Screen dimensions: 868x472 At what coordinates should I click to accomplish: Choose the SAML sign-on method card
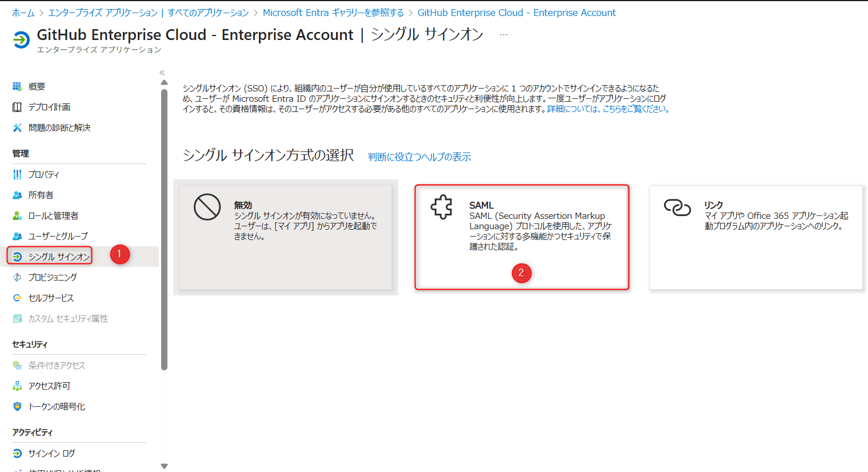(522, 238)
